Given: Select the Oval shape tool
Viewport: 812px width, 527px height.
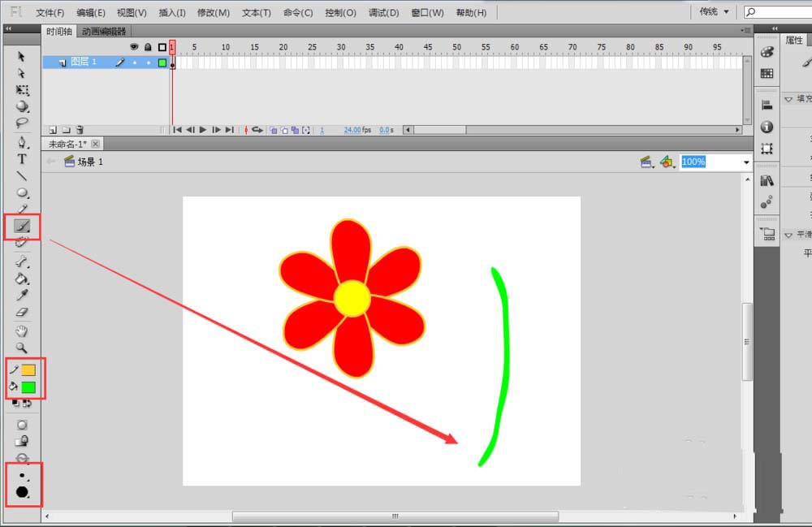Looking at the screenshot, I should point(22,192).
